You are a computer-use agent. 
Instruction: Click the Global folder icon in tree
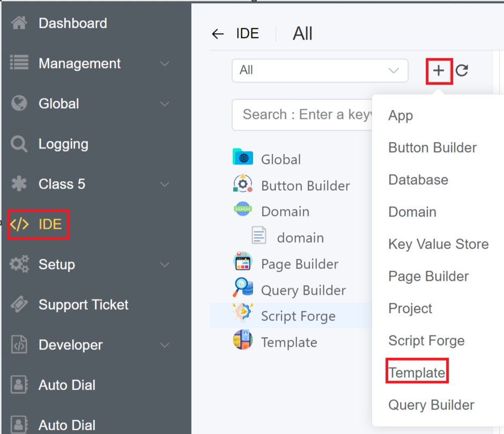click(243, 158)
